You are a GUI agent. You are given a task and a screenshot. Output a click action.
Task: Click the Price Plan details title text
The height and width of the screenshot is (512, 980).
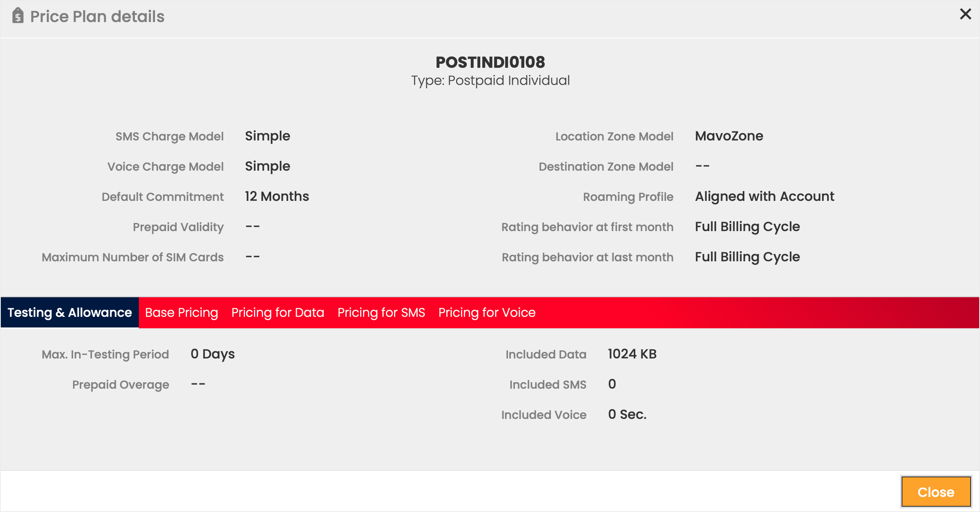click(97, 17)
